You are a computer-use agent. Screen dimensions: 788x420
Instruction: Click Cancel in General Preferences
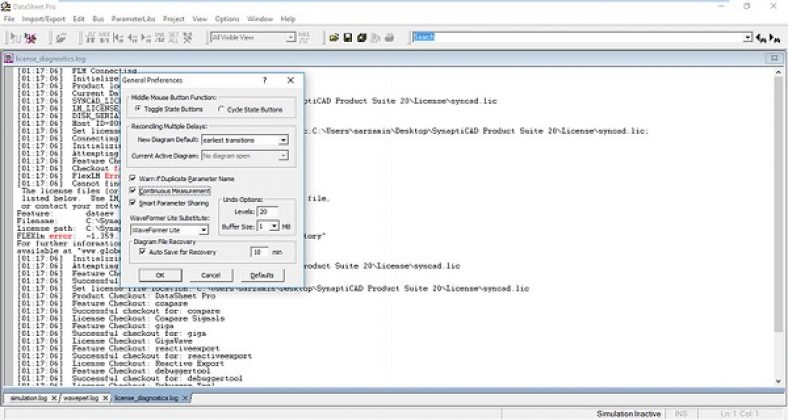211,275
